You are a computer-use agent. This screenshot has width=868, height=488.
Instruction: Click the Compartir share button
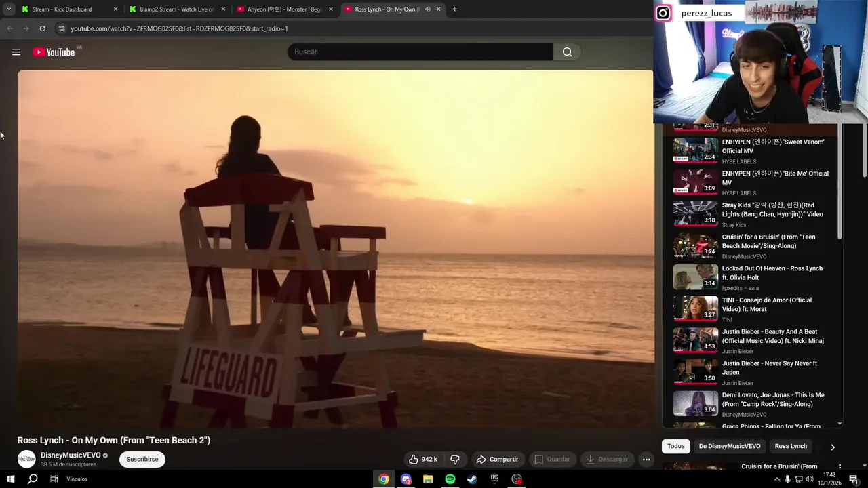coord(497,460)
